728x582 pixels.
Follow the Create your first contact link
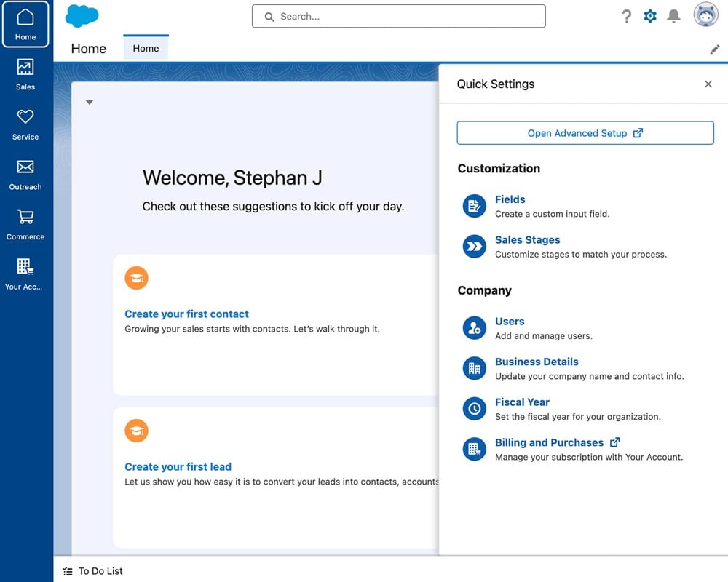pos(186,314)
